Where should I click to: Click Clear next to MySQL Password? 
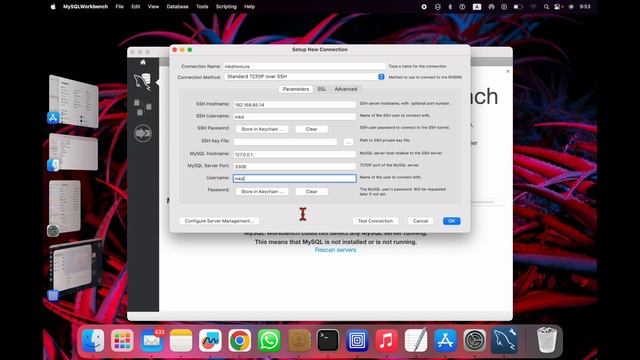[x=311, y=191]
